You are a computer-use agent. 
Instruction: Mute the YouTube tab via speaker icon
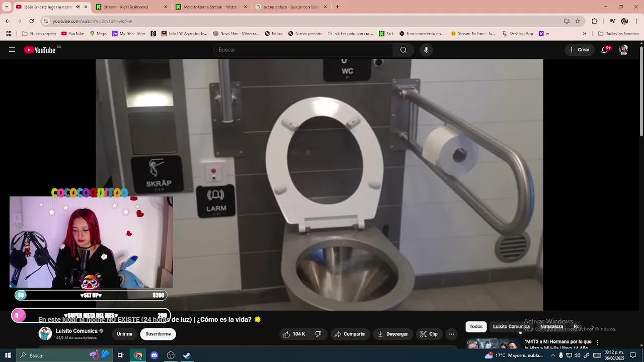pyautogui.click(x=77, y=7)
